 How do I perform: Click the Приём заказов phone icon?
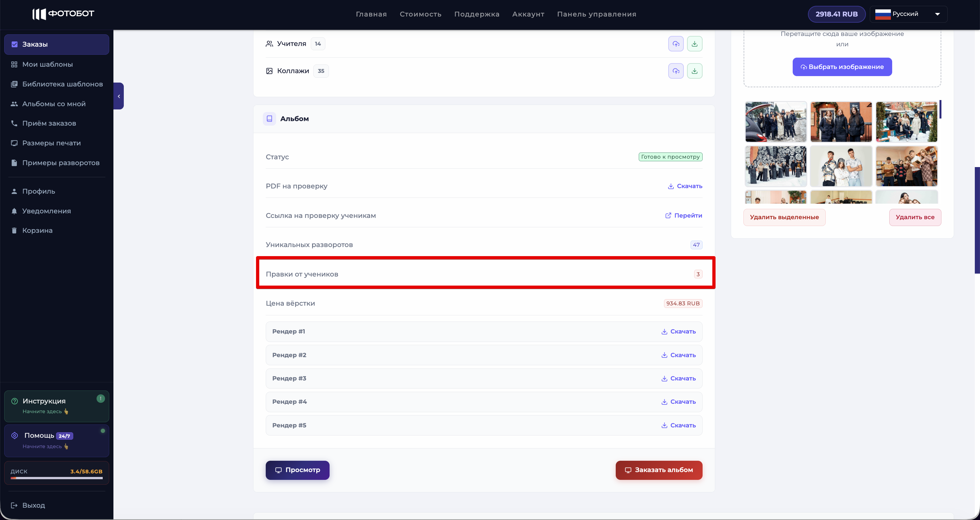click(15, 123)
